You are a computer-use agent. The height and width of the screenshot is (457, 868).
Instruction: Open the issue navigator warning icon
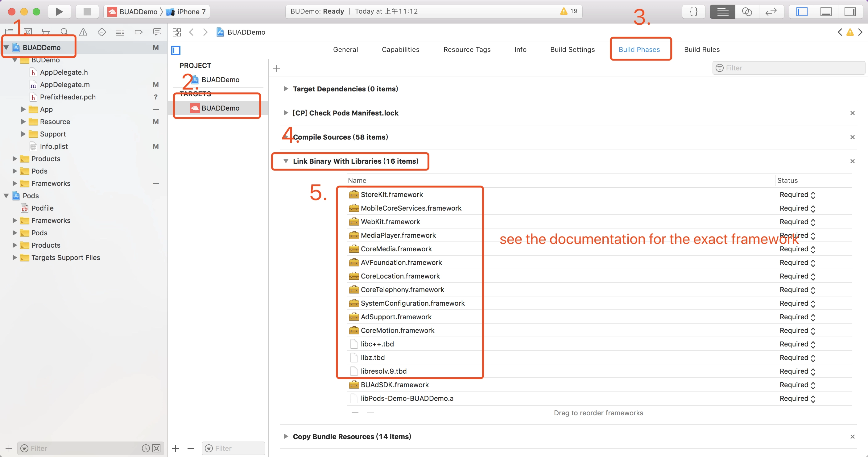click(83, 32)
